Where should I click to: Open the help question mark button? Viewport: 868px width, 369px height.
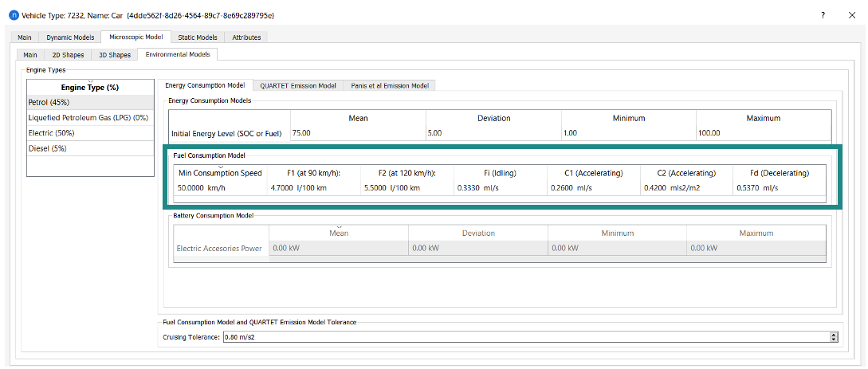[823, 15]
